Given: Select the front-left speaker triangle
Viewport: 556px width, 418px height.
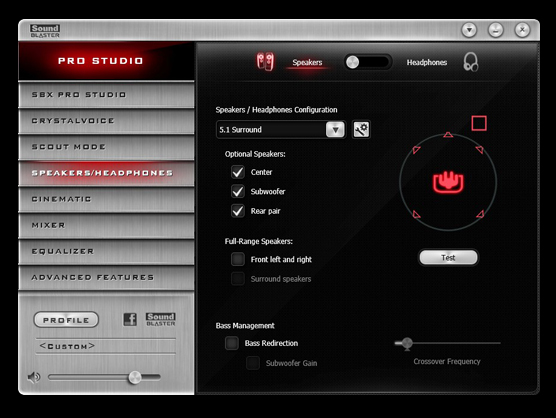Looking at the screenshot, I should pyautogui.click(x=417, y=150).
